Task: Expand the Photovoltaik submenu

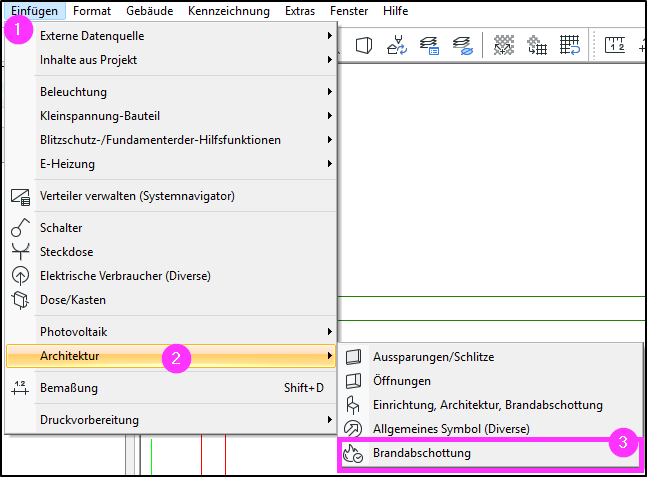Action: point(329,332)
